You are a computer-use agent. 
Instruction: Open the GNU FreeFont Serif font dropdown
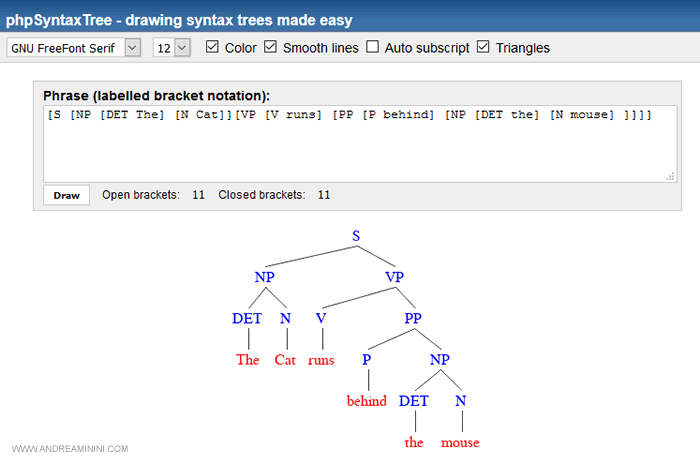(74, 48)
